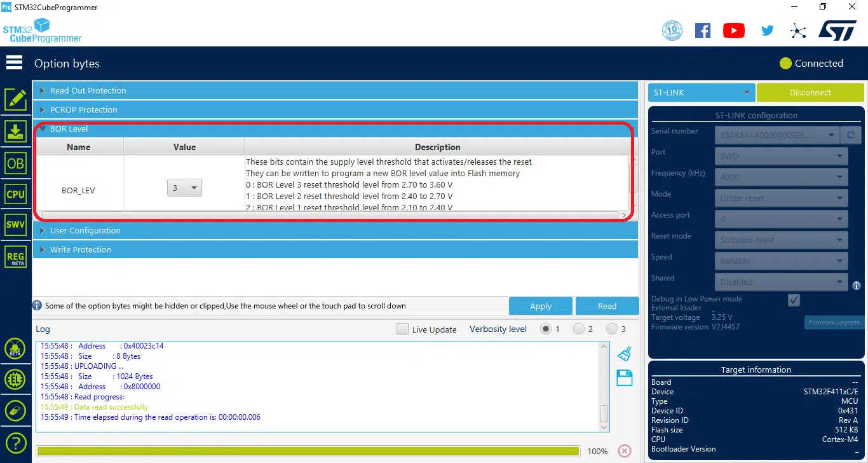Screen dimensions: 868x463
Task: Open the SWV viewer icon
Action: click(x=15, y=225)
